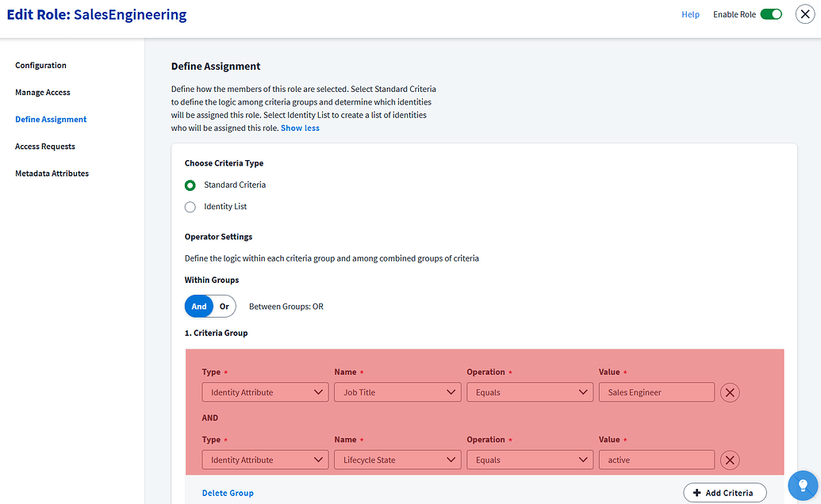This screenshot has width=821, height=504.
Task: Click the Delete Group link
Action: click(x=227, y=492)
